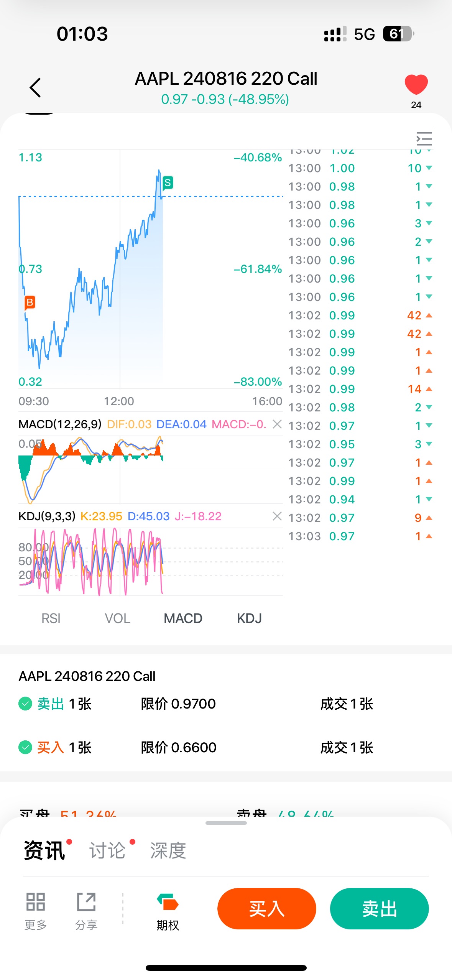
Task: Tap the green check on 买入 order
Action: pos(25,747)
